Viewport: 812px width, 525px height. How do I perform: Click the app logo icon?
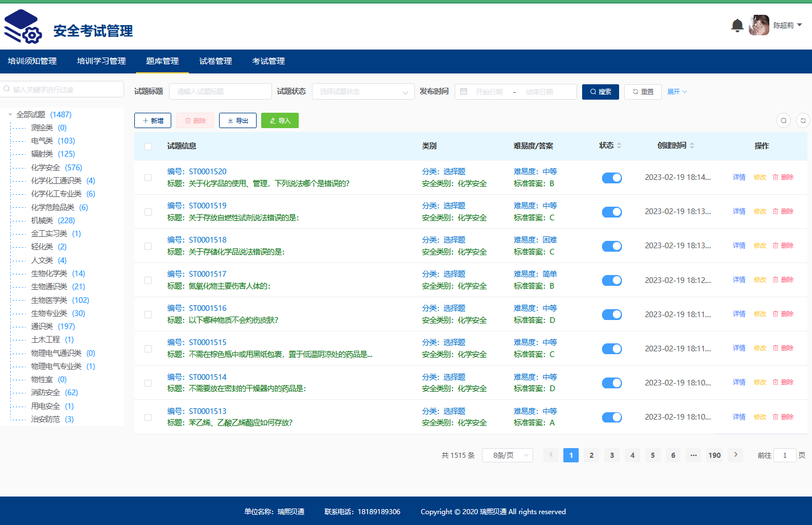tap(23, 27)
